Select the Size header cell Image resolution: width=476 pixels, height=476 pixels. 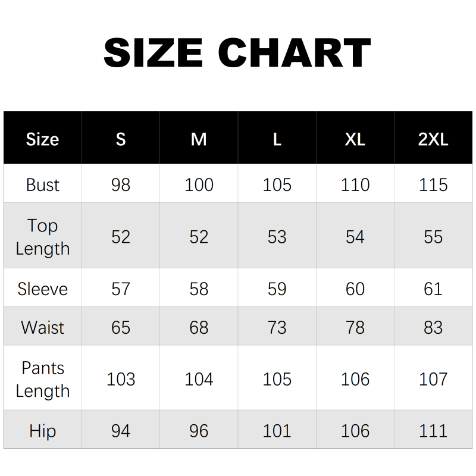(42, 139)
